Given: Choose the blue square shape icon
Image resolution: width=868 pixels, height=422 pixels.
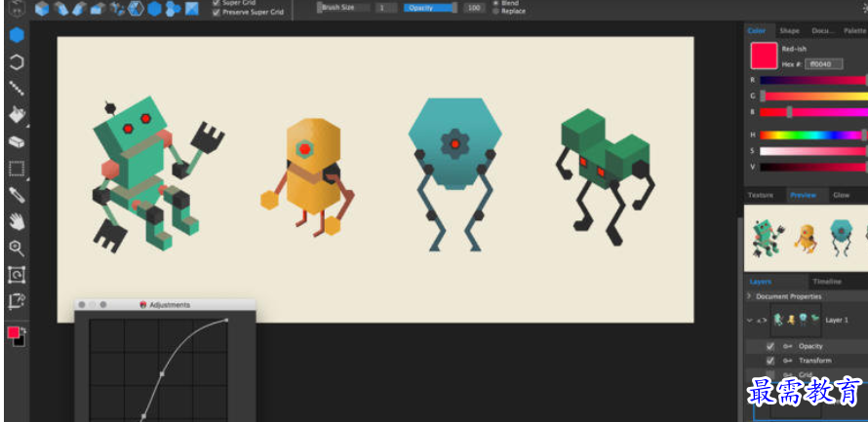Looking at the screenshot, I should [191, 9].
